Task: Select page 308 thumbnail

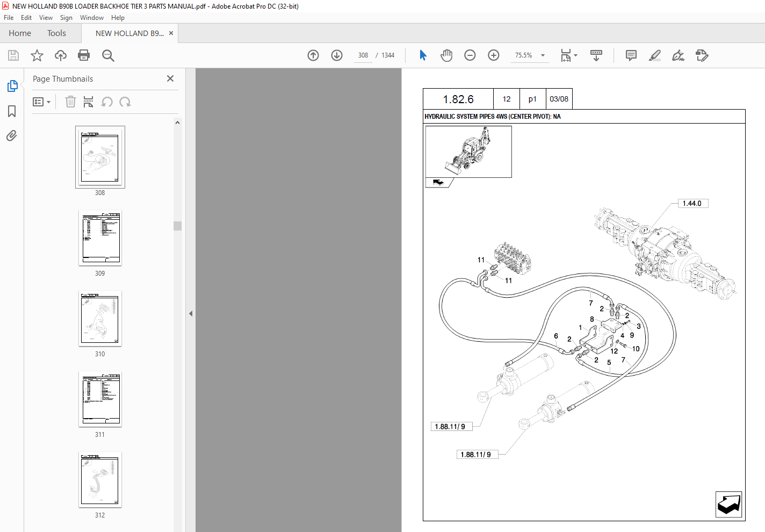Action: (x=100, y=157)
